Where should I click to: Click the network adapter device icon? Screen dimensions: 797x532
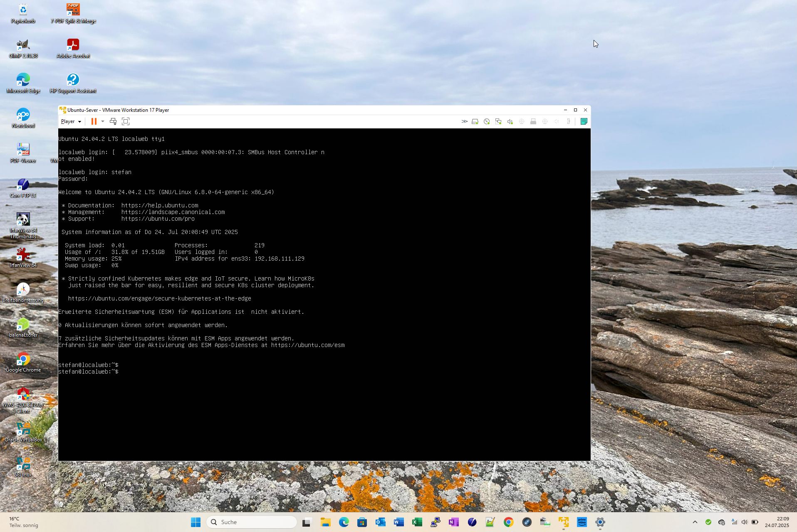pos(498,121)
